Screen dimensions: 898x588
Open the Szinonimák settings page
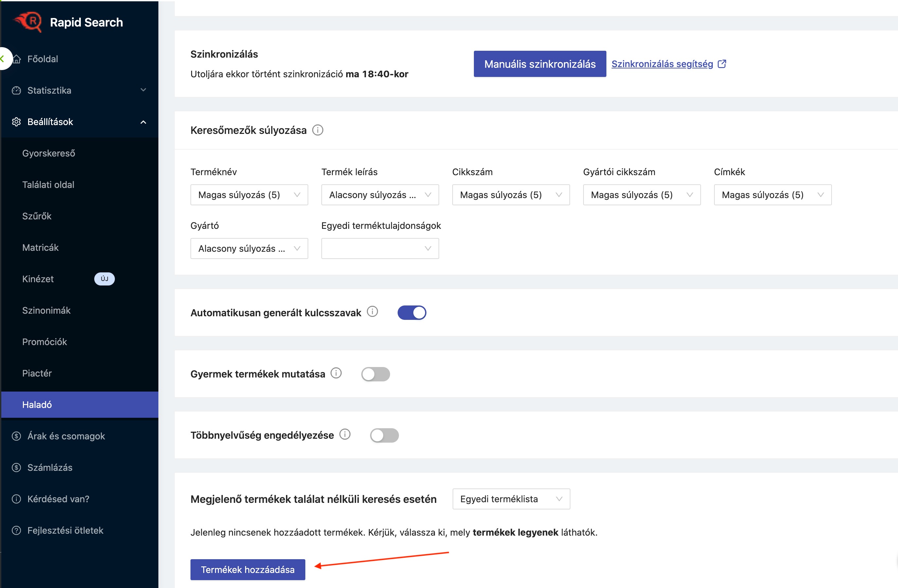(46, 310)
